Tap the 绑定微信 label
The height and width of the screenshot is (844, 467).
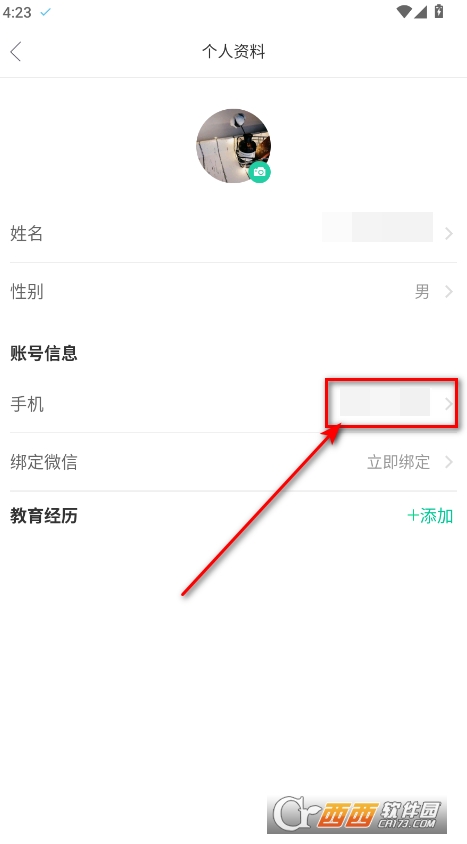[44, 462]
